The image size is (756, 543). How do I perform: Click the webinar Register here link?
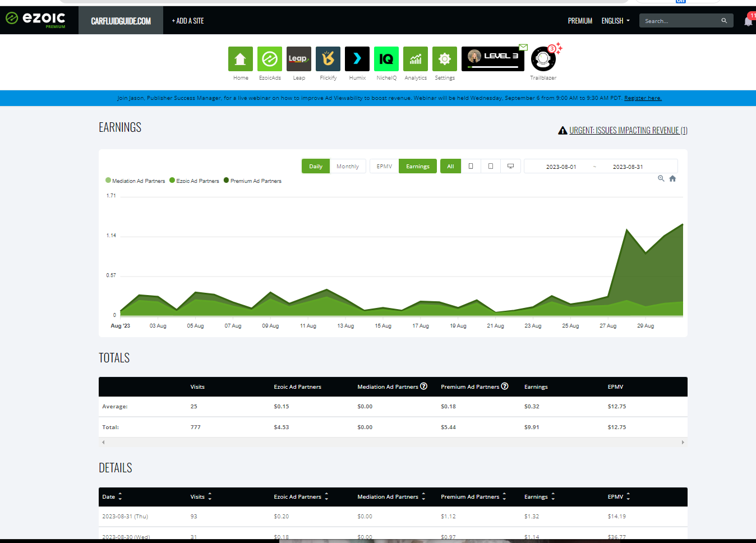[643, 98]
